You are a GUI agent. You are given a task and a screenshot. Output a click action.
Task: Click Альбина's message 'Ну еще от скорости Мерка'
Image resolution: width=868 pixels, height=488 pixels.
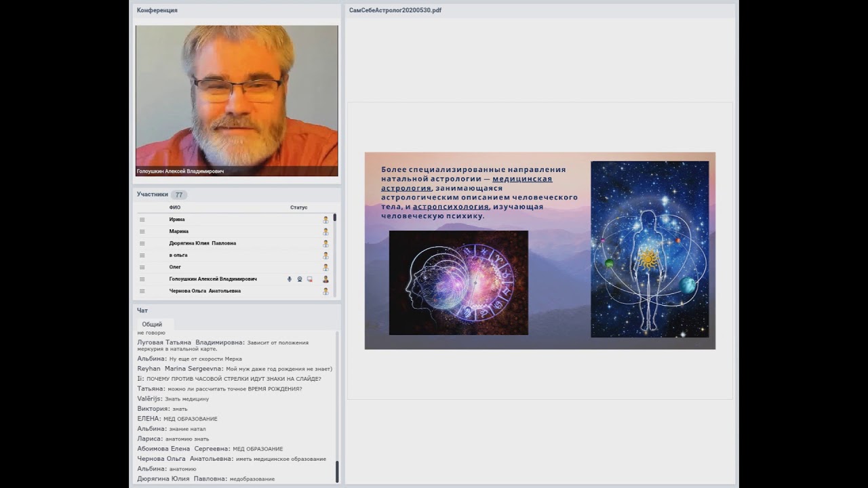[x=190, y=359]
